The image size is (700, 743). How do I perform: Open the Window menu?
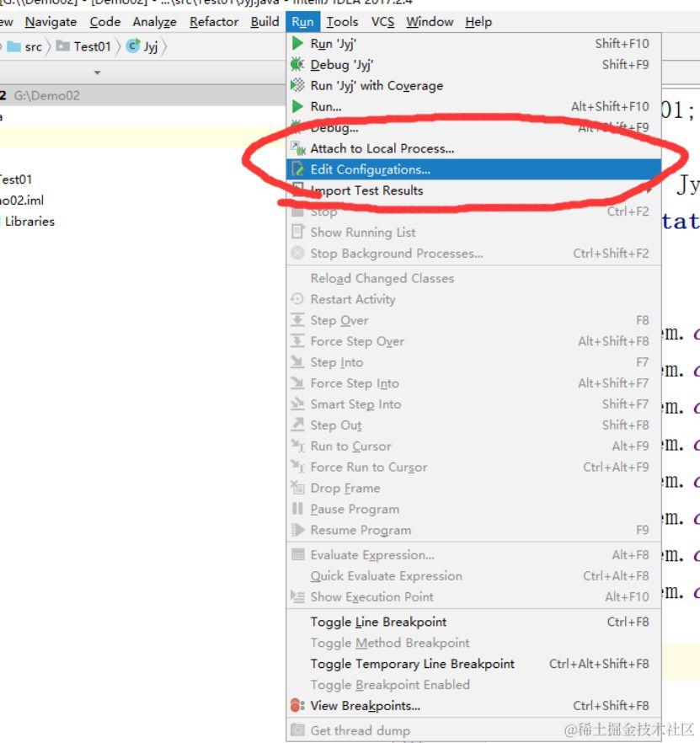430,22
